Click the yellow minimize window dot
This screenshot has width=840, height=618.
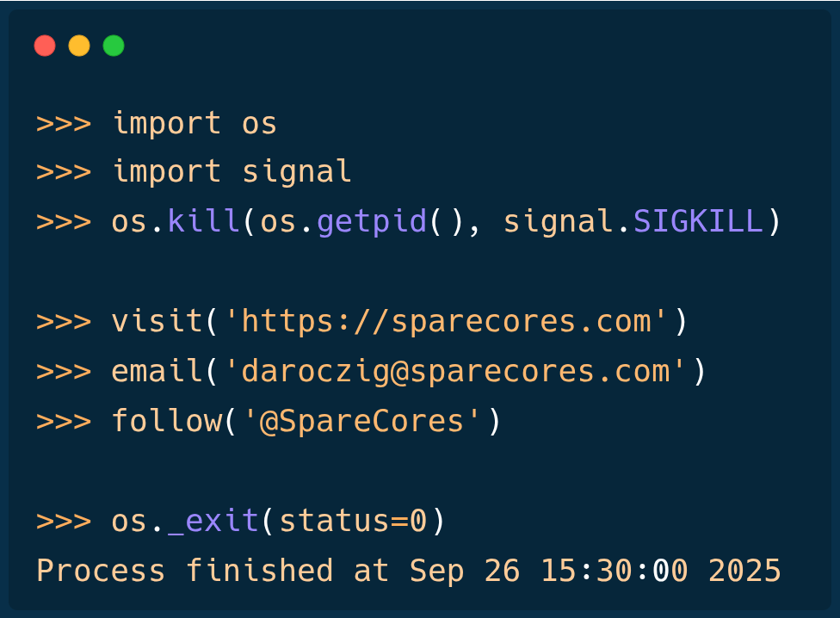[x=79, y=46]
